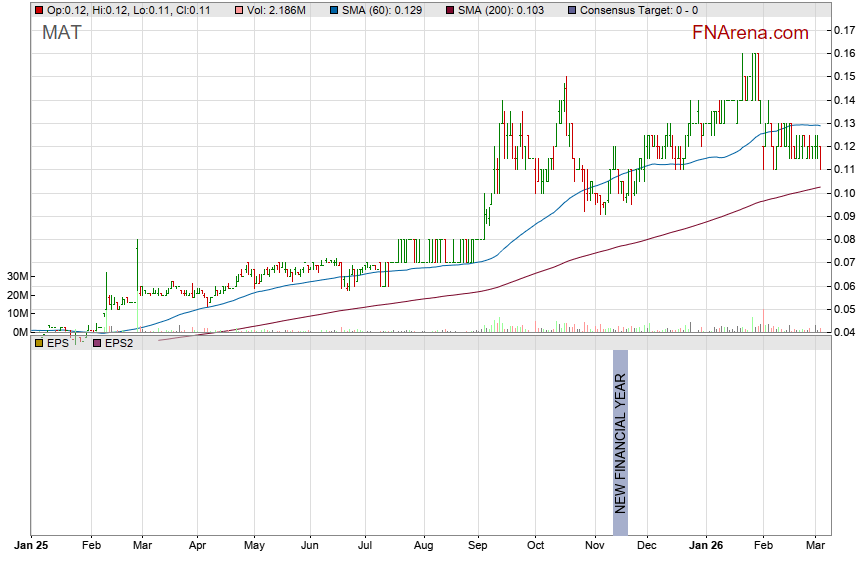
Task: Click the red OHLC price legend swatch
Action: (39, 9)
